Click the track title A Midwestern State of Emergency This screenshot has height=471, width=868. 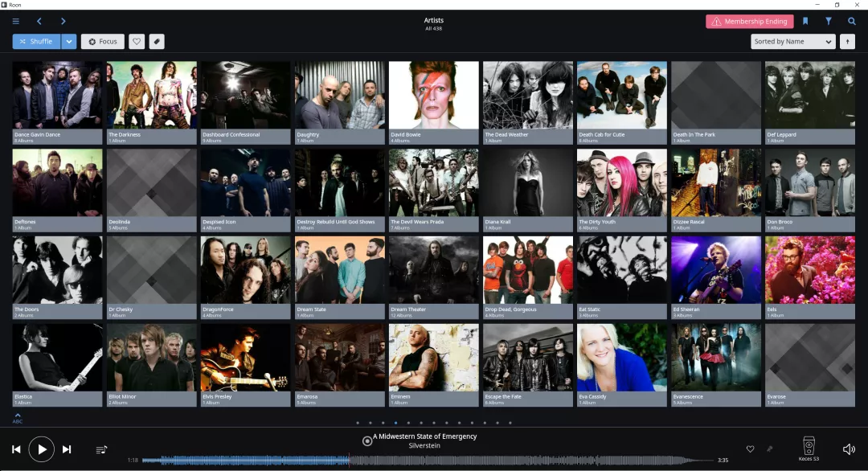pyautogui.click(x=424, y=436)
